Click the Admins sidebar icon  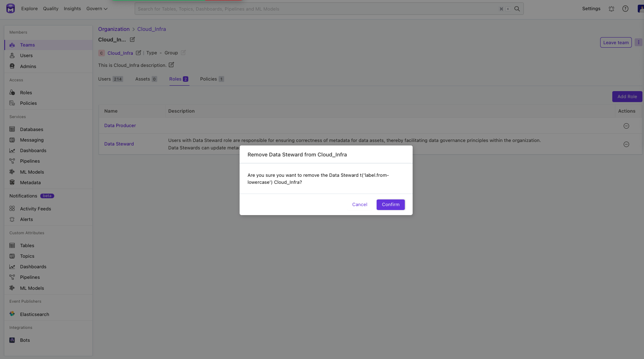[12, 66]
